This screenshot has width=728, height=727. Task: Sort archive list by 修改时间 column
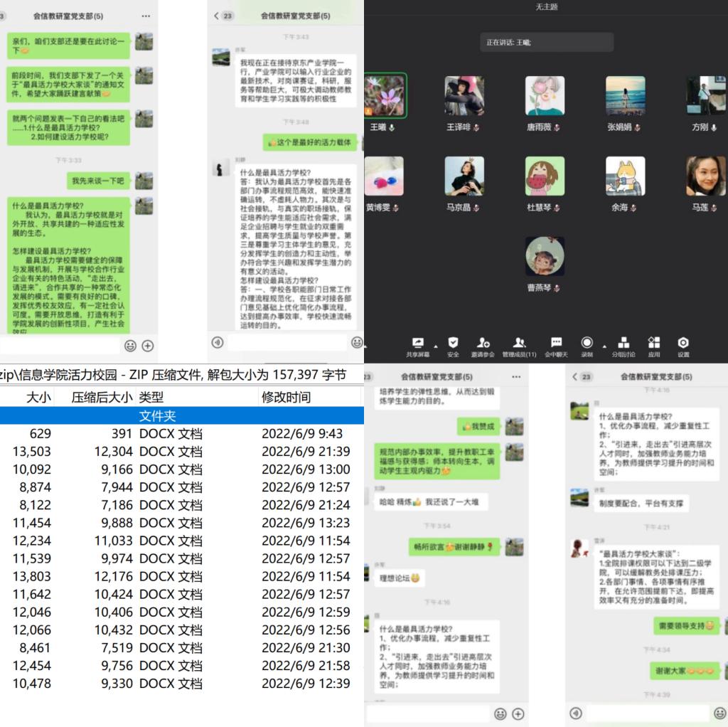(287, 398)
